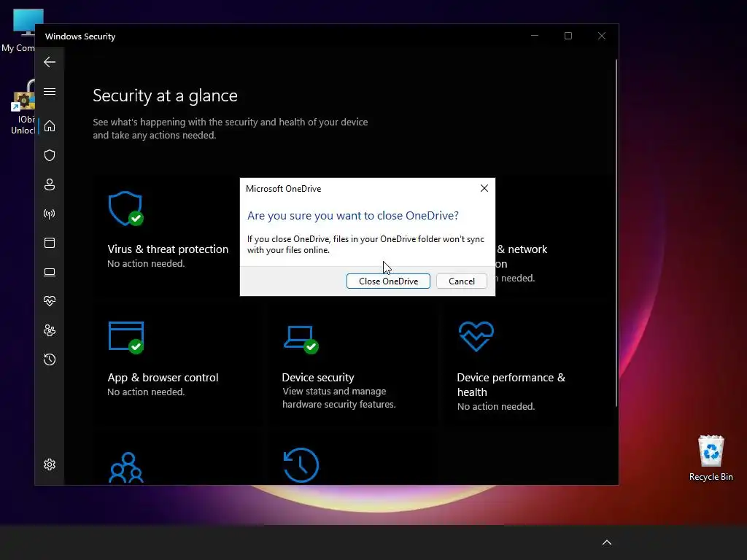Click the Family options people tile icon
Viewport: 747px width, 560px height.
click(126, 467)
